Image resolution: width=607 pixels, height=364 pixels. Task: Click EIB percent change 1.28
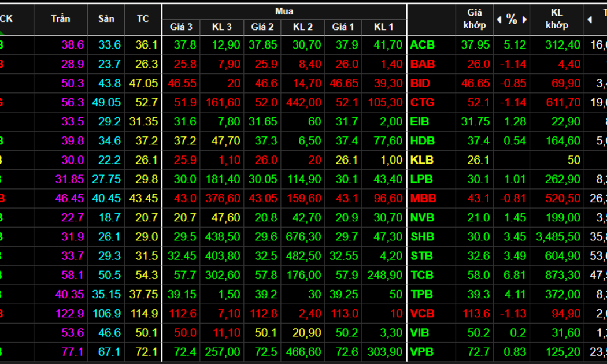(x=515, y=121)
